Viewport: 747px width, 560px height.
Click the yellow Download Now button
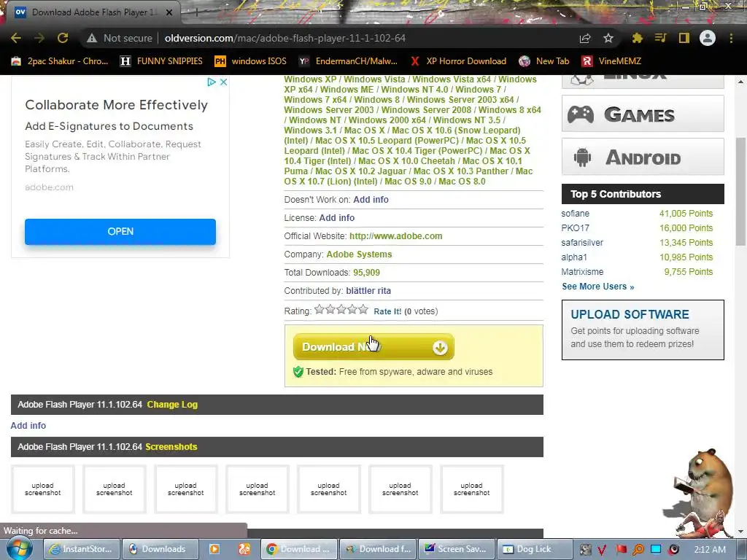(x=373, y=346)
